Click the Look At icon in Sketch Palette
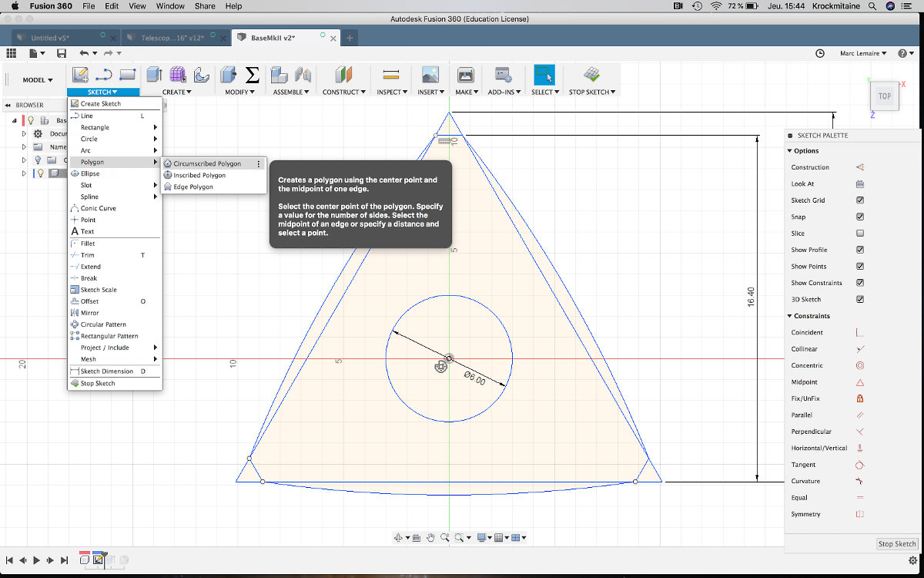 point(860,184)
